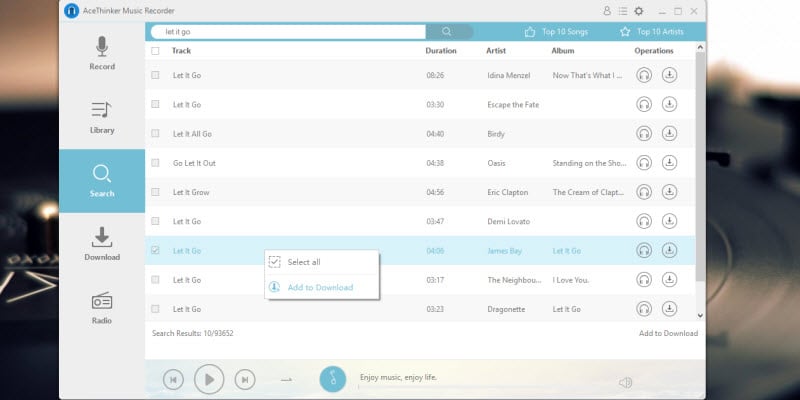Click 'Search Results: 10/93652' status text
This screenshot has height=400, width=800.
click(x=192, y=333)
